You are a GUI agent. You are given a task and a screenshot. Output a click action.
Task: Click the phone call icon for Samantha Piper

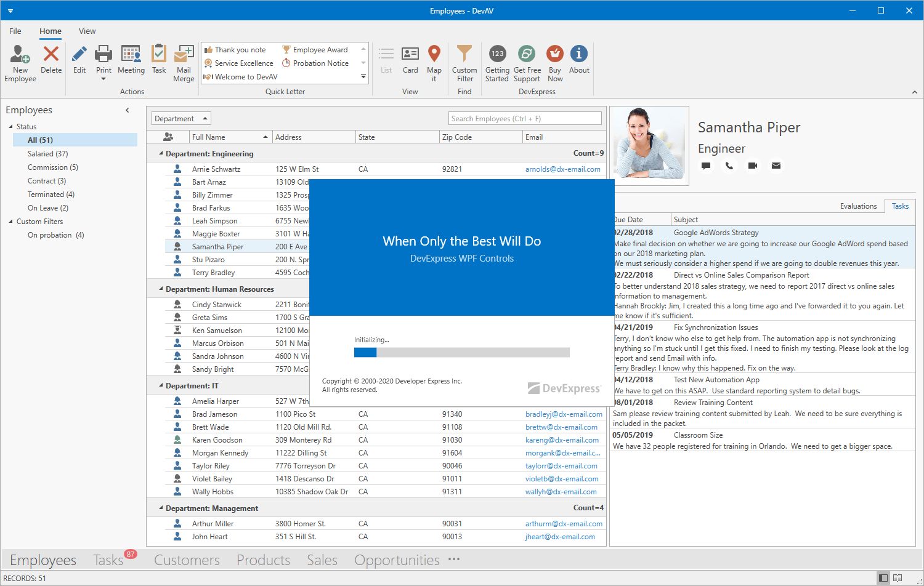click(x=729, y=166)
